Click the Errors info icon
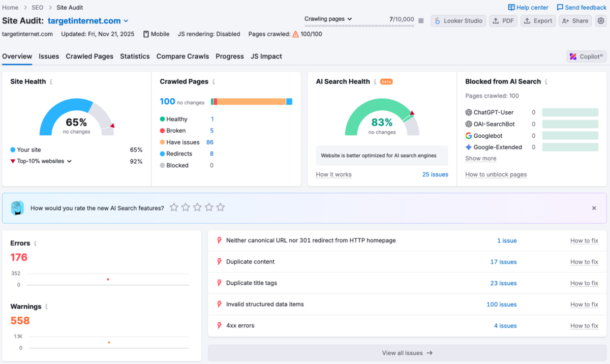 [35, 244]
